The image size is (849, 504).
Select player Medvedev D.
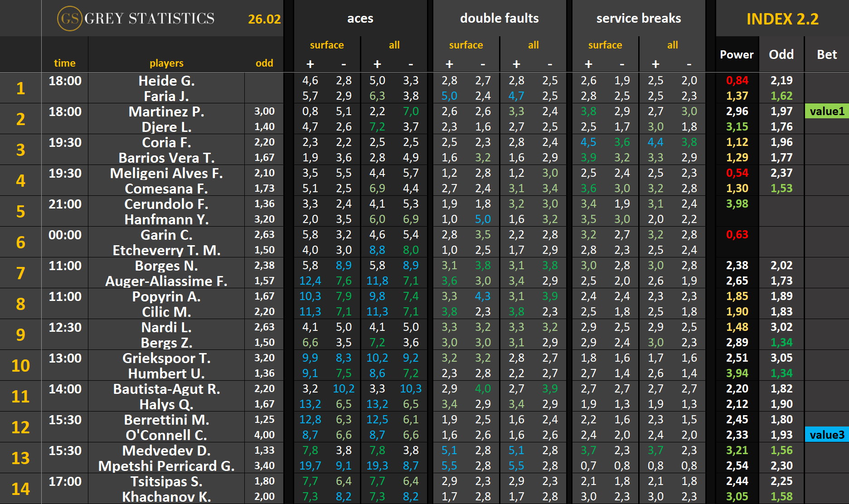point(166,451)
